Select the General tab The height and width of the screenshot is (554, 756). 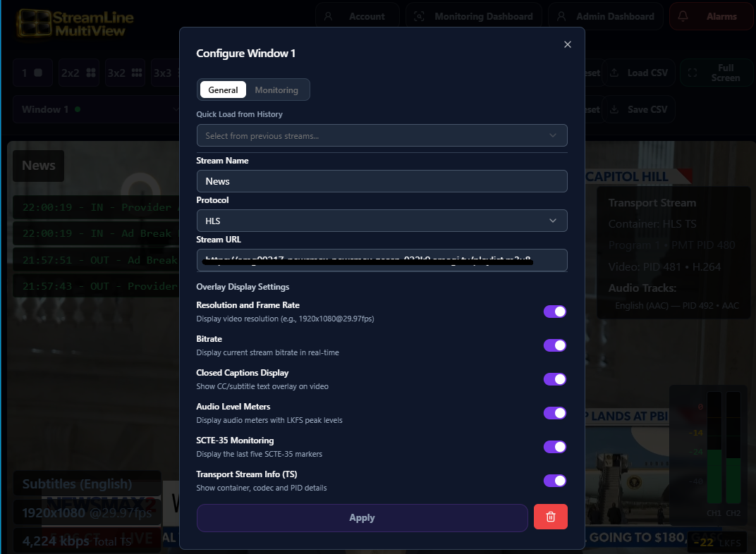click(223, 90)
